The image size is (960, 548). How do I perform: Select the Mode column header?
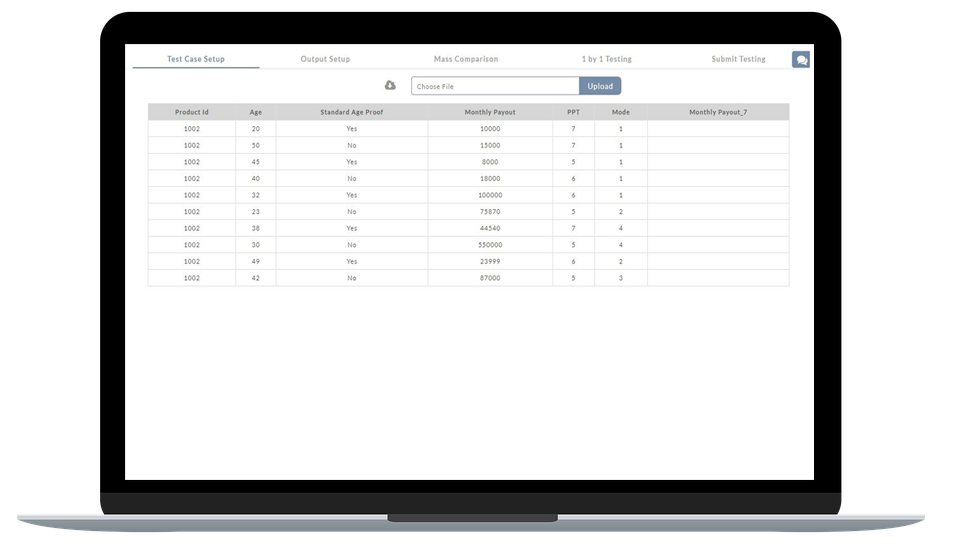click(x=620, y=112)
